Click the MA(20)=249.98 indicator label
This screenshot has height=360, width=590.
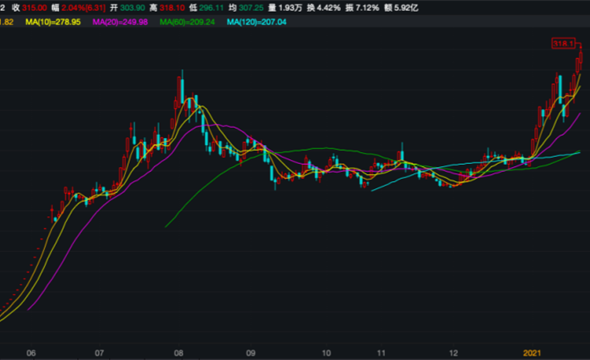point(120,22)
